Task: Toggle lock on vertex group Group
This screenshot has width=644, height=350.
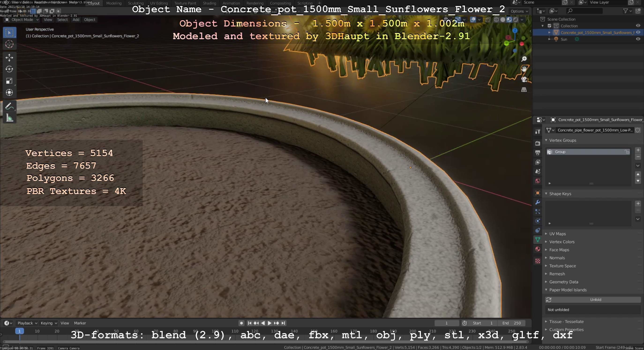Action: coord(627,152)
